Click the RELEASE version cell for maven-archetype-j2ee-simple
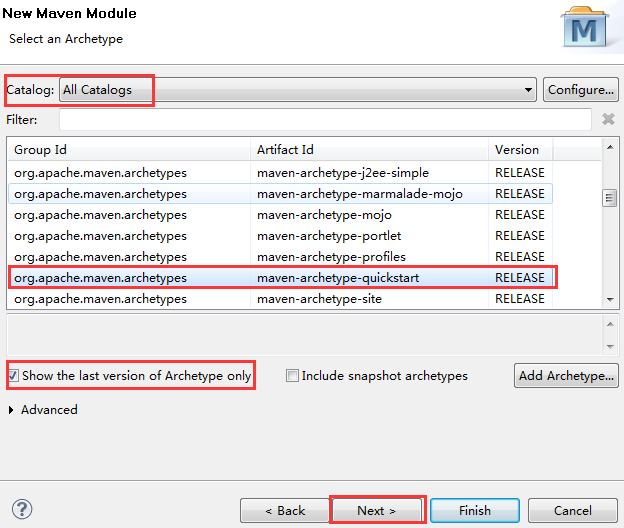 520,173
